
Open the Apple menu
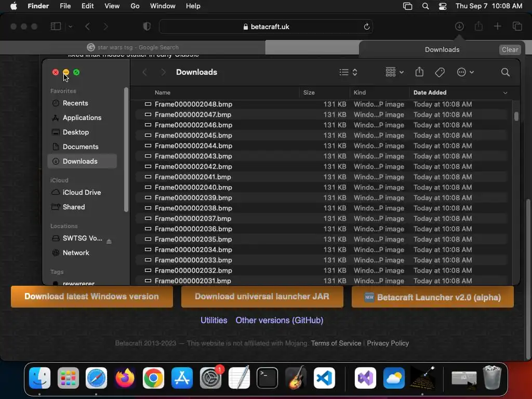pos(14,6)
